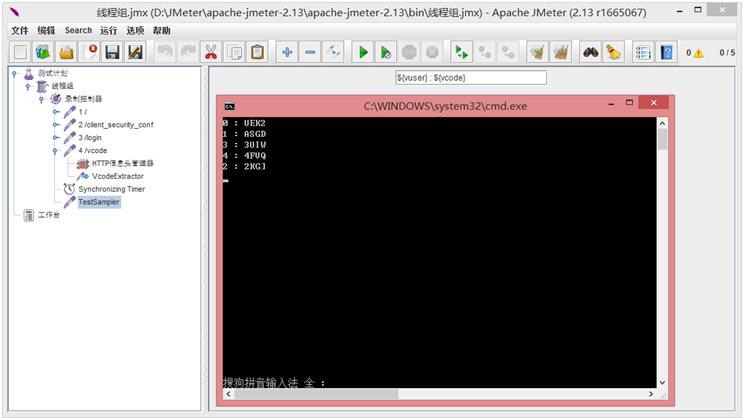Image resolution: width=744 pixels, height=420 pixels.
Task: Click the Close test plan icon
Action: (89, 52)
